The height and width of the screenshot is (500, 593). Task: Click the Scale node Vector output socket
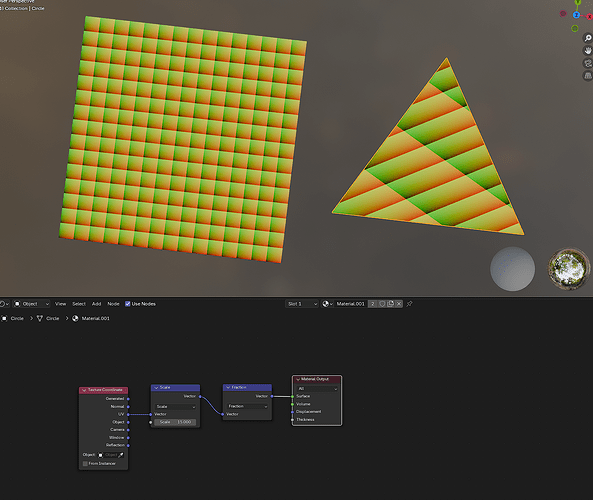200,396
